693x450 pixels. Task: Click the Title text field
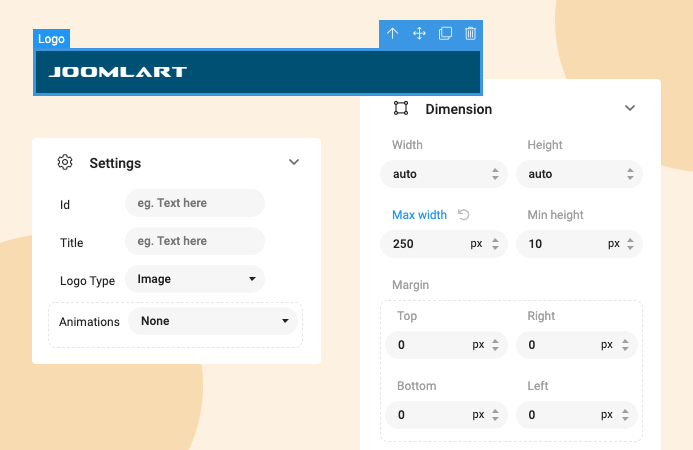click(195, 241)
